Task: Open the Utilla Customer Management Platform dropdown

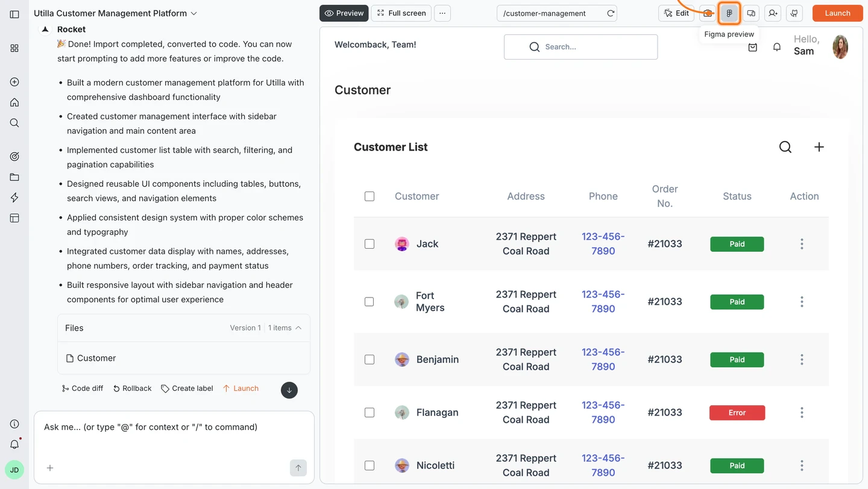Action: tap(193, 13)
